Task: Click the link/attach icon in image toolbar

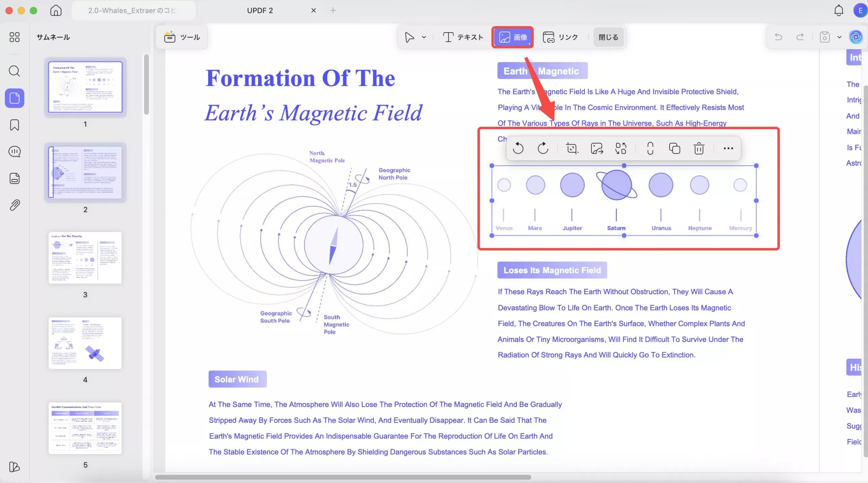Action: click(x=650, y=148)
